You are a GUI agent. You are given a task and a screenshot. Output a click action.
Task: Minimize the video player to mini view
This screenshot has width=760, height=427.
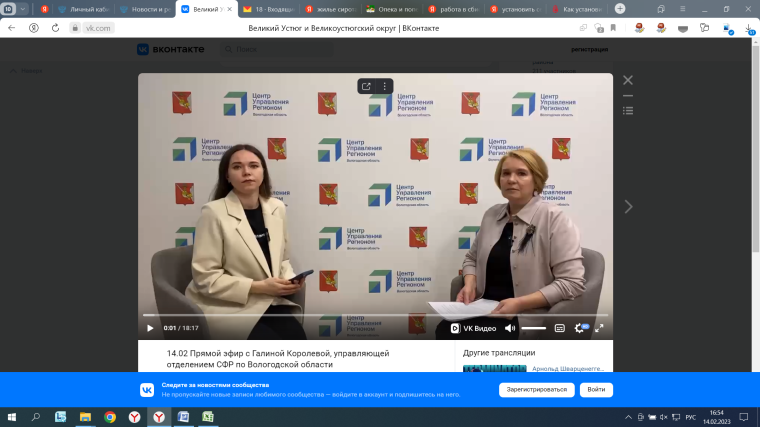[x=628, y=96]
